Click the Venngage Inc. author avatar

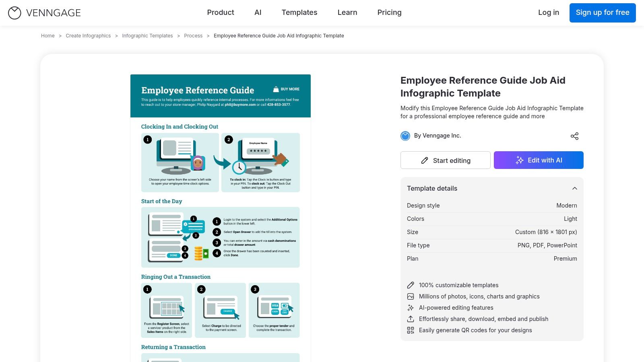[x=405, y=136]
